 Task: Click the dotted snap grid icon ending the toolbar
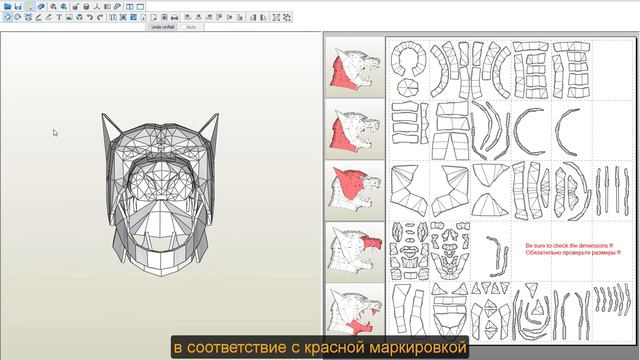(x=287, y=17)
